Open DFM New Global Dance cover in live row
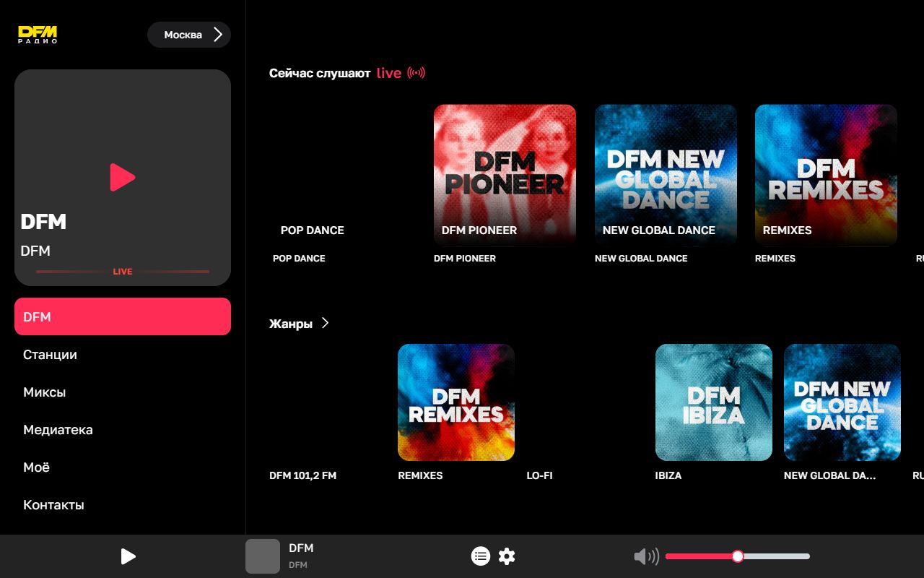The width and height of the screenshot is (924, 578). click(x=666, y=175)
